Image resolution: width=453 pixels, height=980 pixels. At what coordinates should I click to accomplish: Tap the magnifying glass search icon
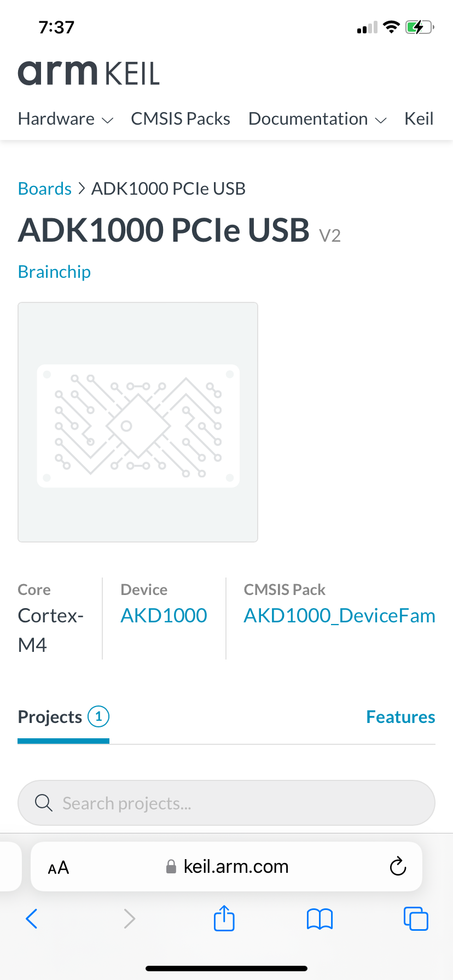click(44, 803)
